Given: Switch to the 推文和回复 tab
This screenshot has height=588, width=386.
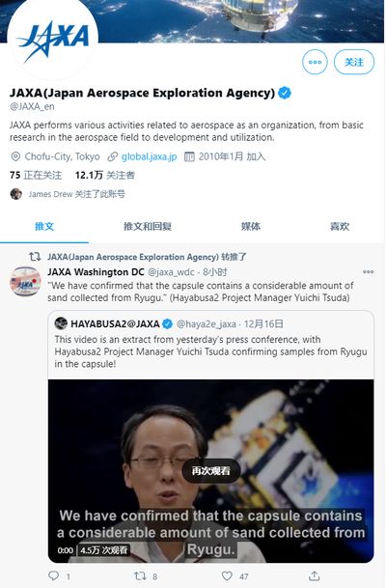Looking at the screenshot, I should tap(148, 226).
